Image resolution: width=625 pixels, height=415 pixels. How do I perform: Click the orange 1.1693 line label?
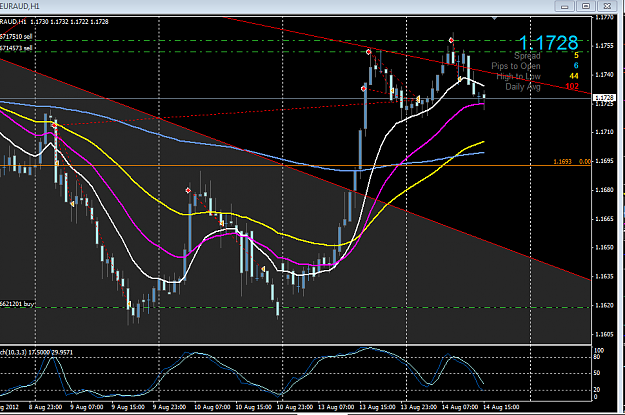pos(562,161)
